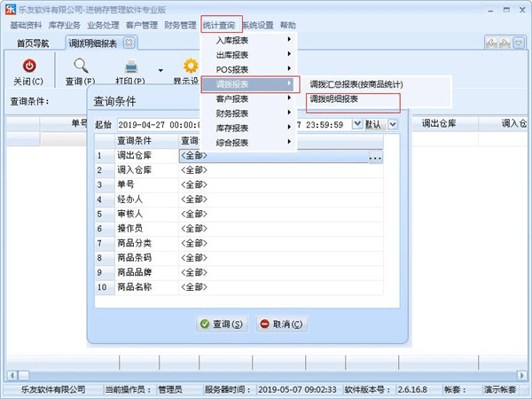Click the red power Close (C) icon
This screenshot has width=532, height=399.
tap(29, 66)
